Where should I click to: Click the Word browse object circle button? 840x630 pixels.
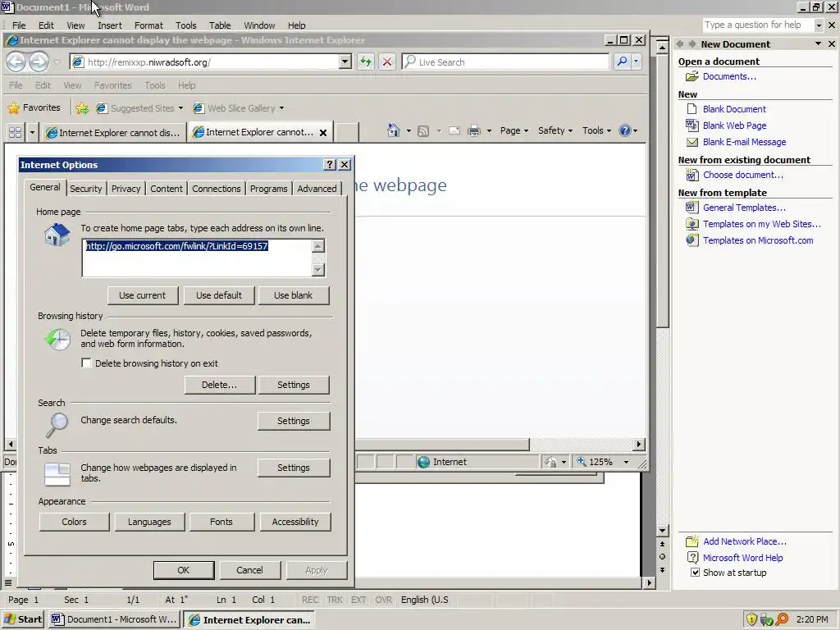662,557
